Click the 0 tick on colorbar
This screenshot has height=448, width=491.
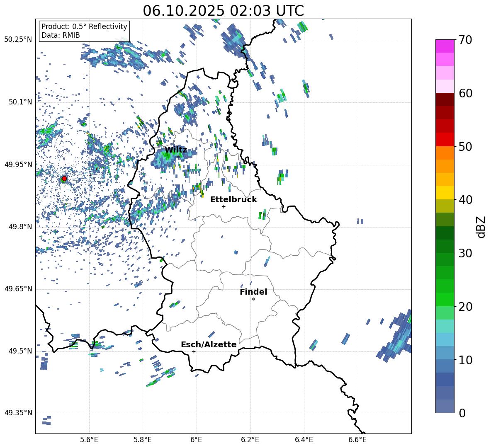[x=462, y=413]
